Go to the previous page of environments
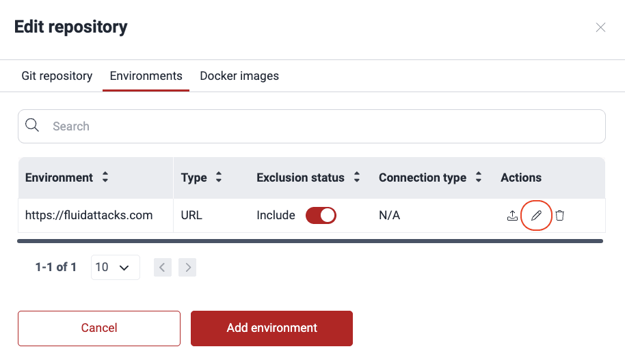 click(x=163, y=267)
